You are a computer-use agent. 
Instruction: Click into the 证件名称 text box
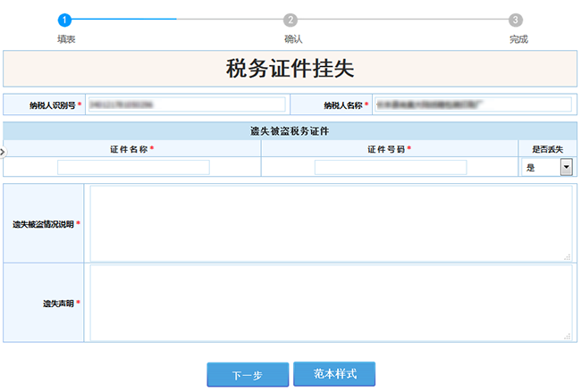tap(133, 167)
